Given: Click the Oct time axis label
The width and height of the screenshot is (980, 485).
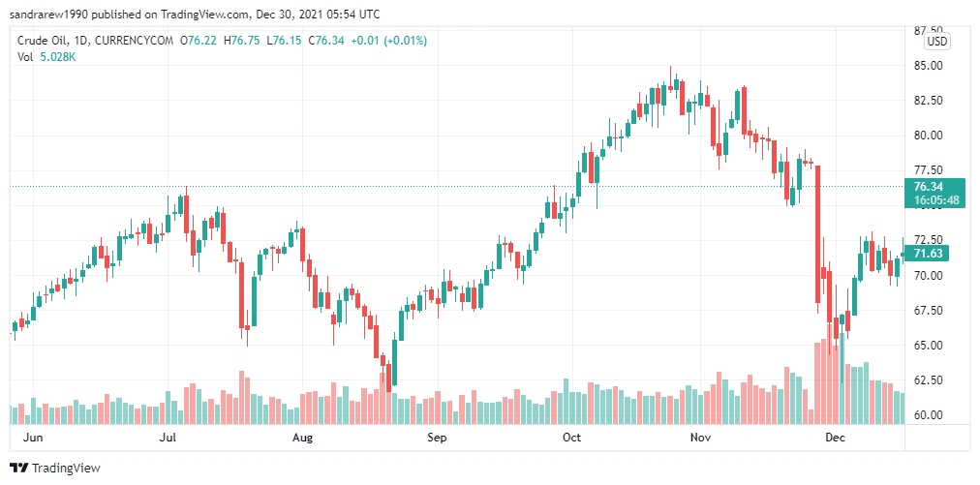Looking at the screenshot, I should (x=572, y=438).
